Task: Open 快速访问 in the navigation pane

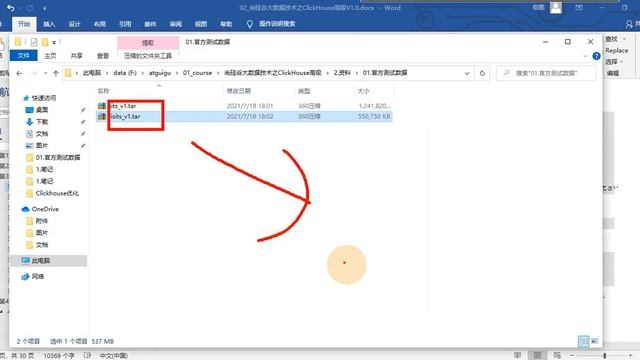Action: 44,98
